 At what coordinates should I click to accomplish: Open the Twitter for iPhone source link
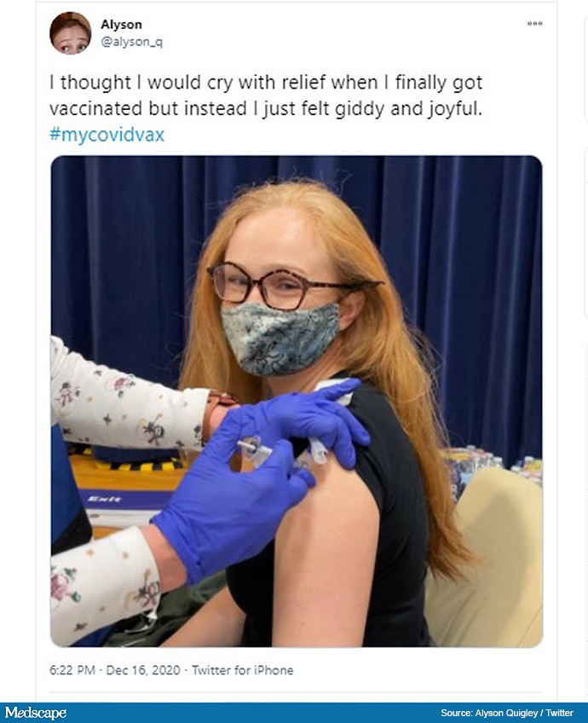242,670
